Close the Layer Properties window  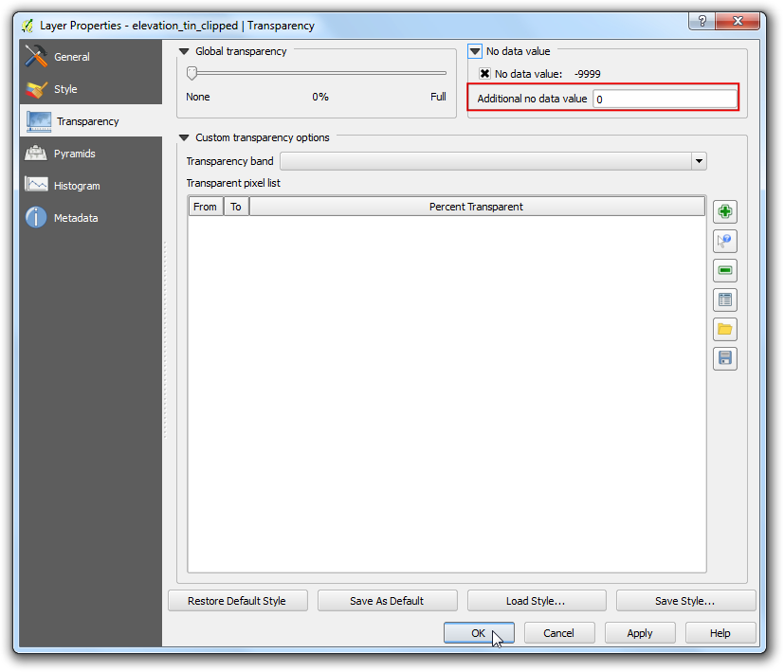coord(738,21)
